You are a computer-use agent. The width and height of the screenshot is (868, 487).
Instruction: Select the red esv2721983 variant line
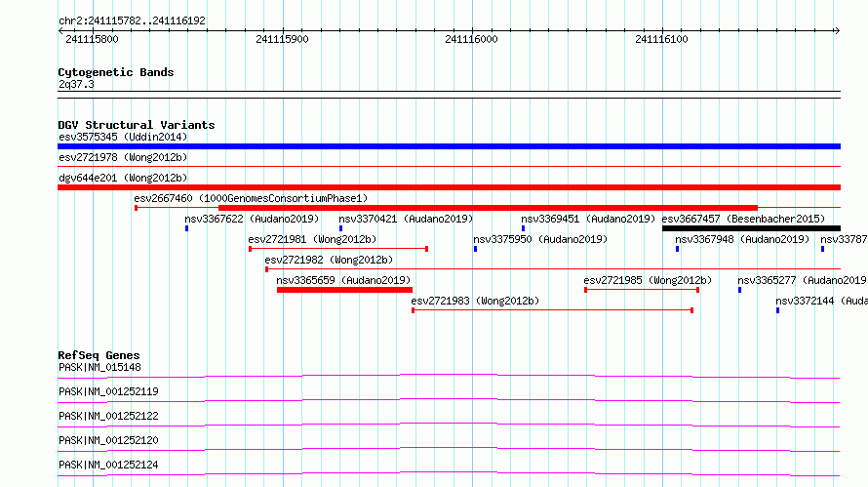pos(552,310)
